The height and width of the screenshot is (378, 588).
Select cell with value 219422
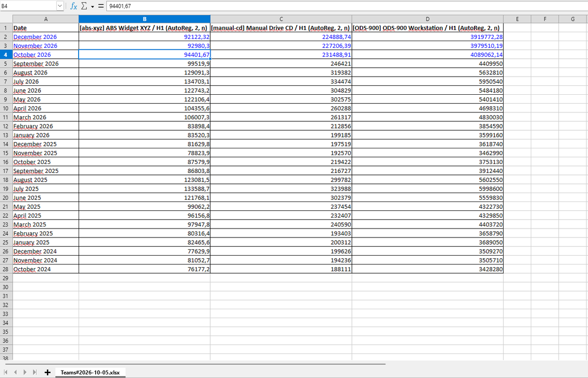coord(281,162)
